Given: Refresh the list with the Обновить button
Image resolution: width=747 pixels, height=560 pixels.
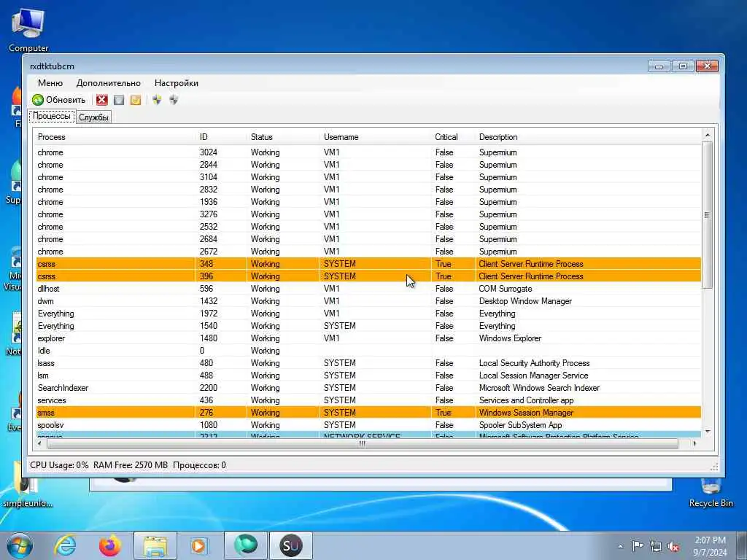Looking at the screenshot, I should (x=58, y=99).
